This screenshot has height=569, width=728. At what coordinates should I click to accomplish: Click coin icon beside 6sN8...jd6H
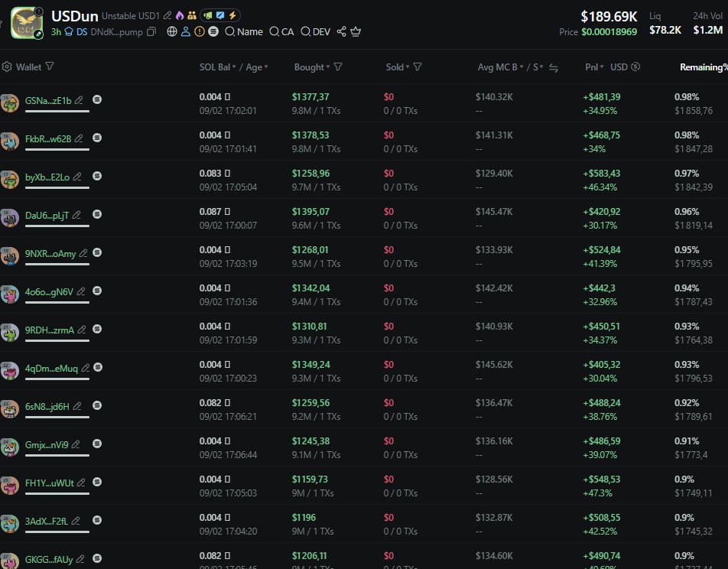click(x=97, y=405)
